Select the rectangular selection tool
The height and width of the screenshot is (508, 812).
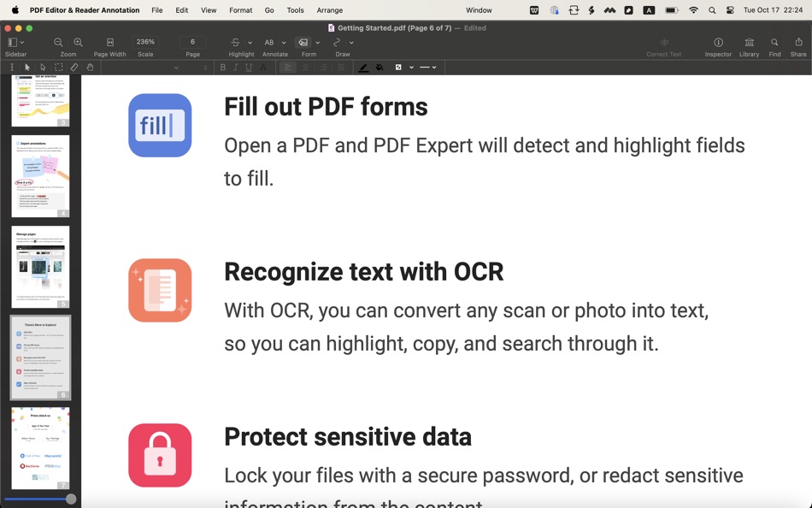tap(59, 67)
